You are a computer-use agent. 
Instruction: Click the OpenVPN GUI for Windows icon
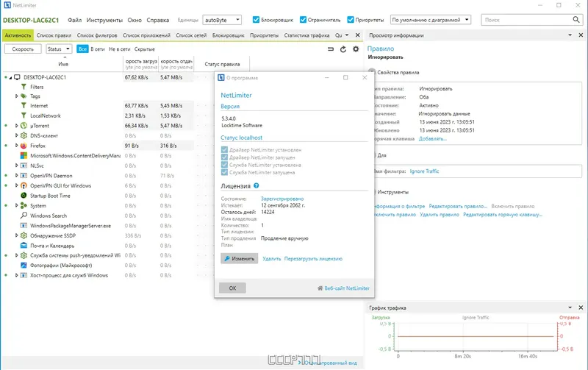pyautogui.click(x=24, y=186)
